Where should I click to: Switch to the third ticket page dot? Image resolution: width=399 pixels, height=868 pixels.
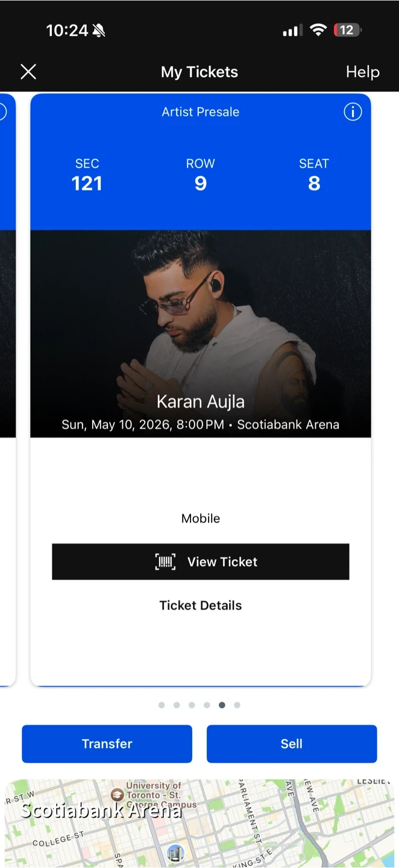pos(192,705)
